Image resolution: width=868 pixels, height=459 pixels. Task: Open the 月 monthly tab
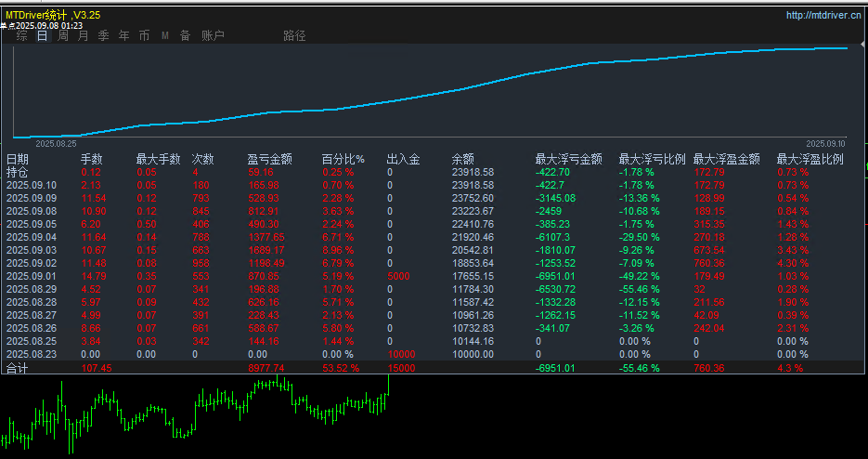point(83,36)
